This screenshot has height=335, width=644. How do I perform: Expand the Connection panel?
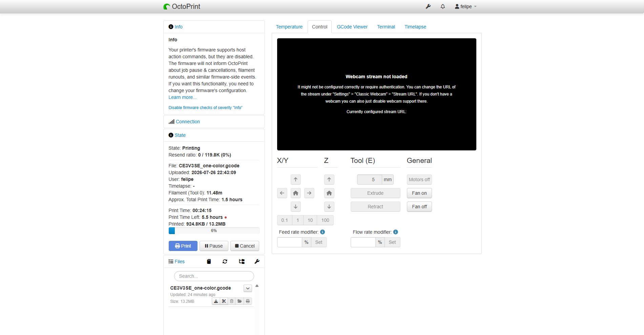(188, 122)
